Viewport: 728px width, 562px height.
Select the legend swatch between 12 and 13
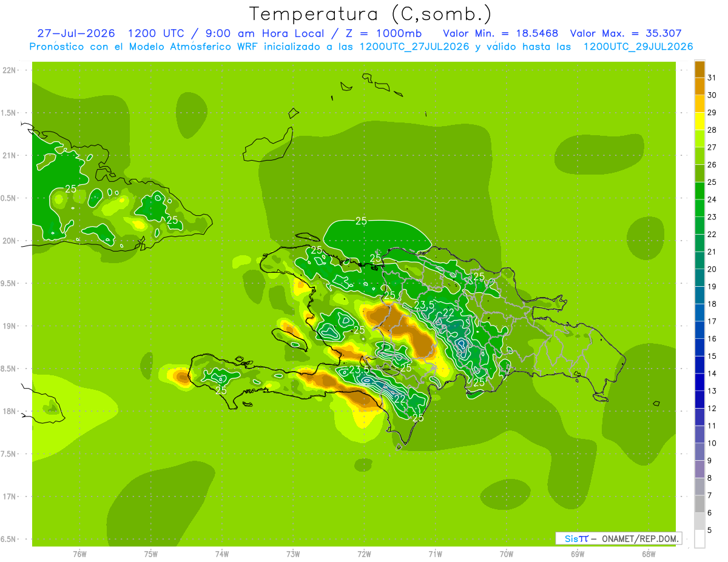click(699, 400)
